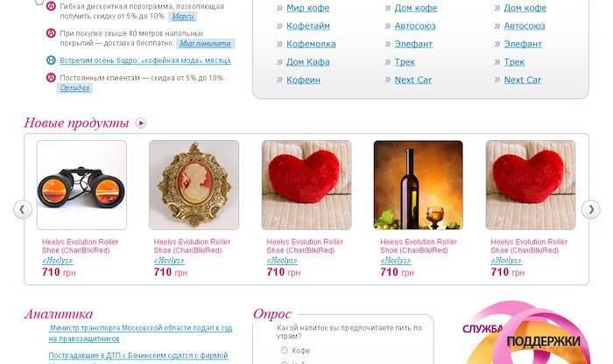Click the «Heelys» brand link under the binoculars
Screen dimensions: 613x364
coord(58,261)
